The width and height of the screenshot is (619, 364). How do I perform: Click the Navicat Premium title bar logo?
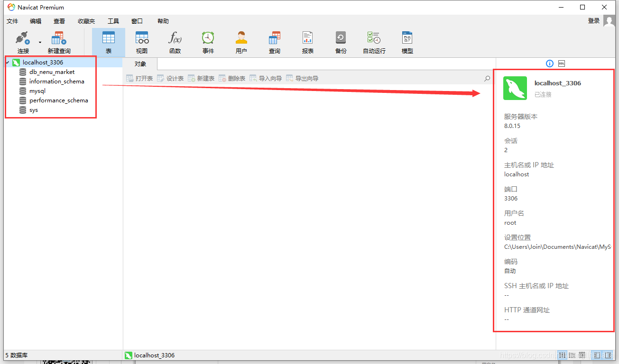tap(11, 7)
